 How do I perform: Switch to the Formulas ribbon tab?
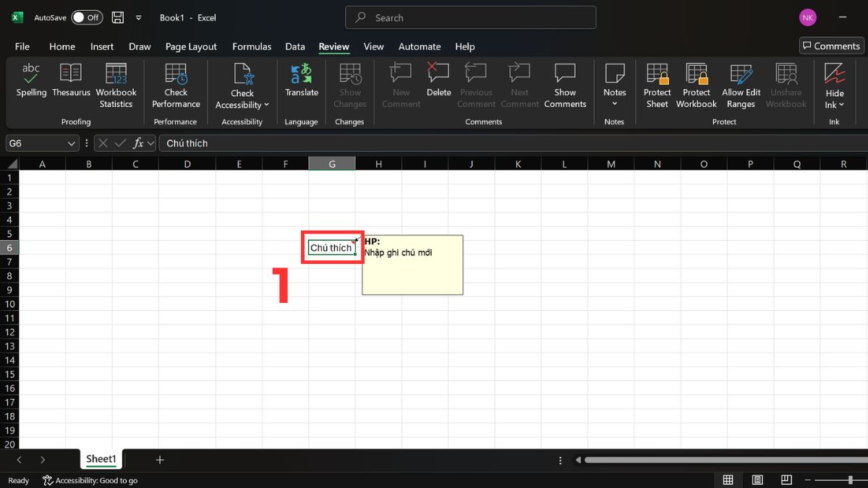point(252,46)
